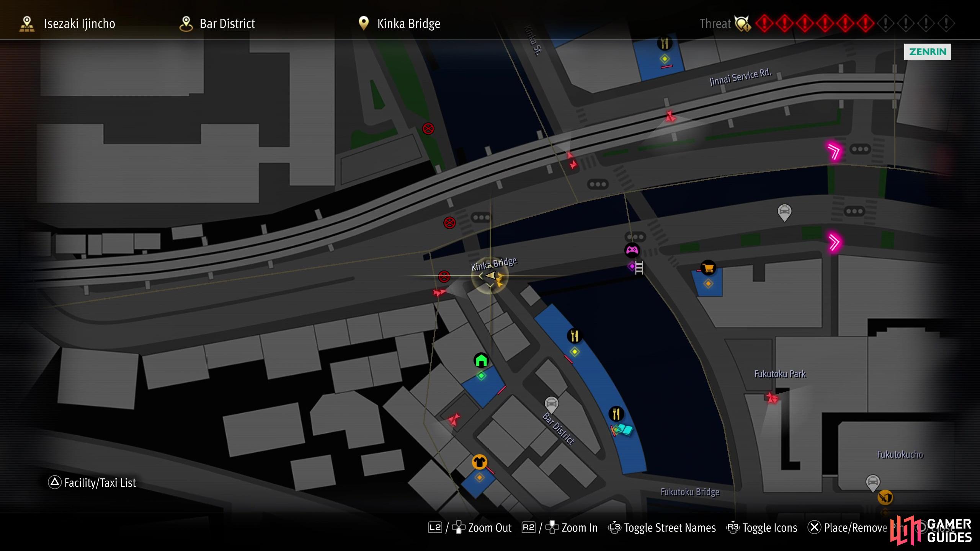The image size is (980, 551).
Task: Click the ZENRIN map provider badge
Action: (x=928, y=52)
